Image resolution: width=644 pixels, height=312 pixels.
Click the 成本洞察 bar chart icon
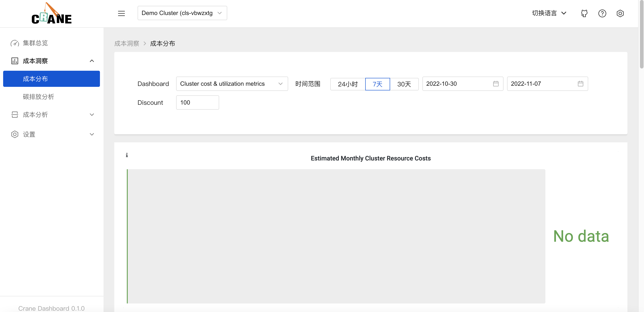click(x=15, y=61)
